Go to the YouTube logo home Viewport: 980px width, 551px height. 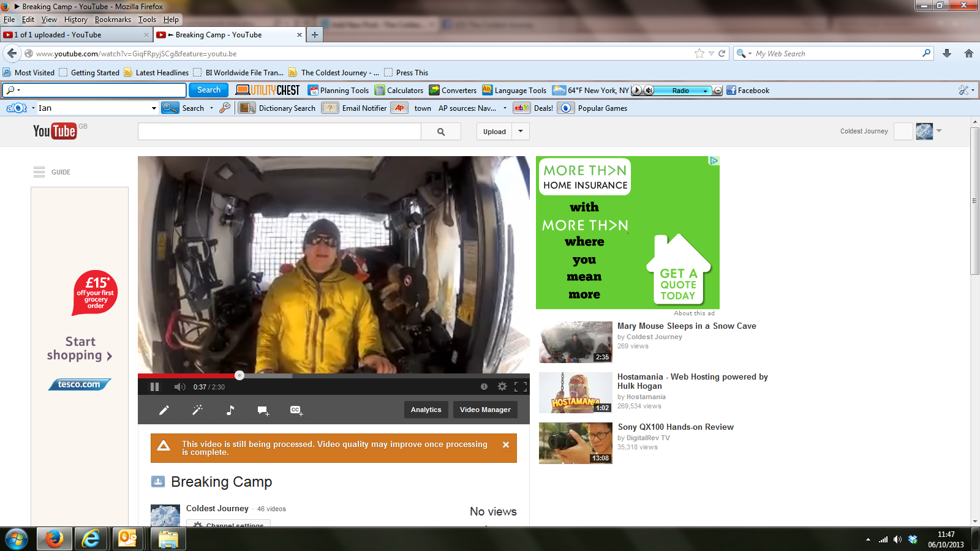(55, 131)
